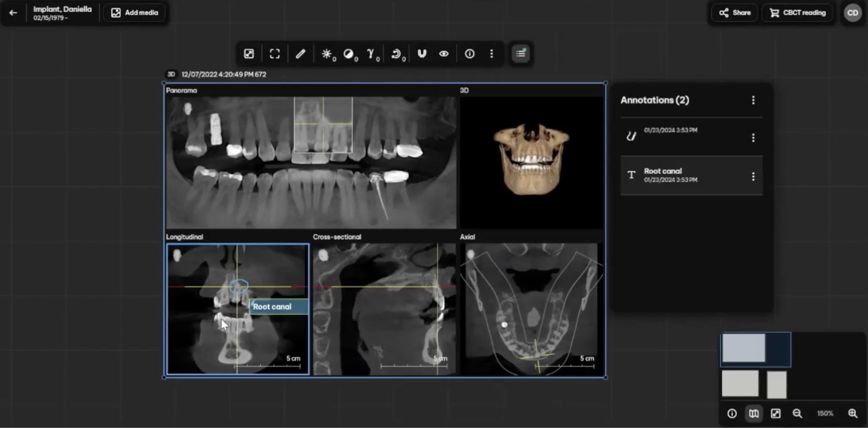The height and width of the screenshot is (428, 868).
Task: Open the gamma adjustment control
Action: (370, 53)
